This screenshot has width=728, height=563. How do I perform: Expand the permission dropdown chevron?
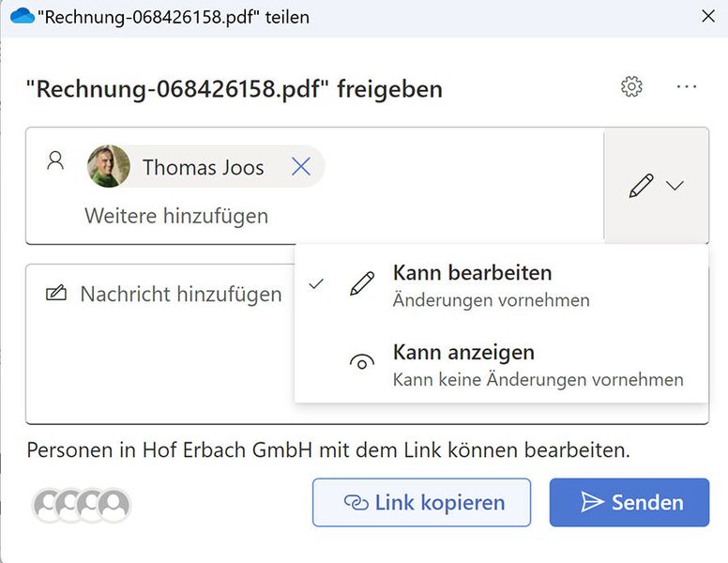pos(675,186)
